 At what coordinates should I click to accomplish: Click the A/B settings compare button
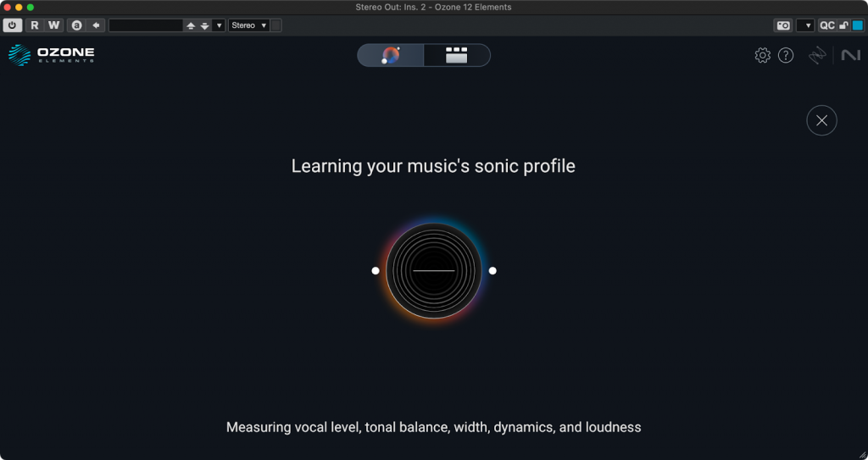77,25
